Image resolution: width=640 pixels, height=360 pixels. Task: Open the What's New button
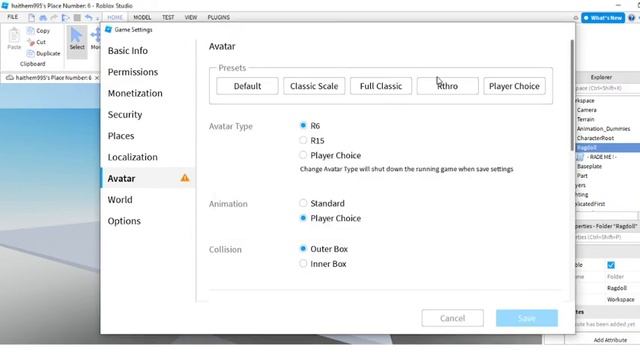click(603, 18)
